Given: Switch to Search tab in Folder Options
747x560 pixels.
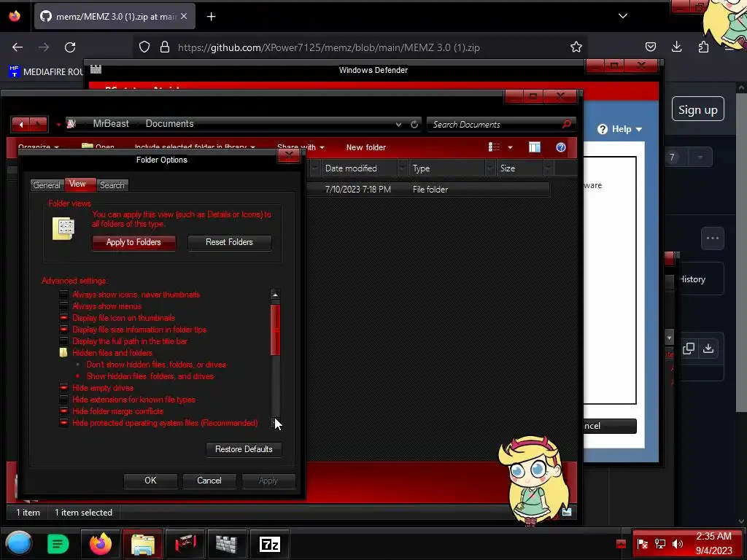Looking at the screenshot, I should pos(112,185).
